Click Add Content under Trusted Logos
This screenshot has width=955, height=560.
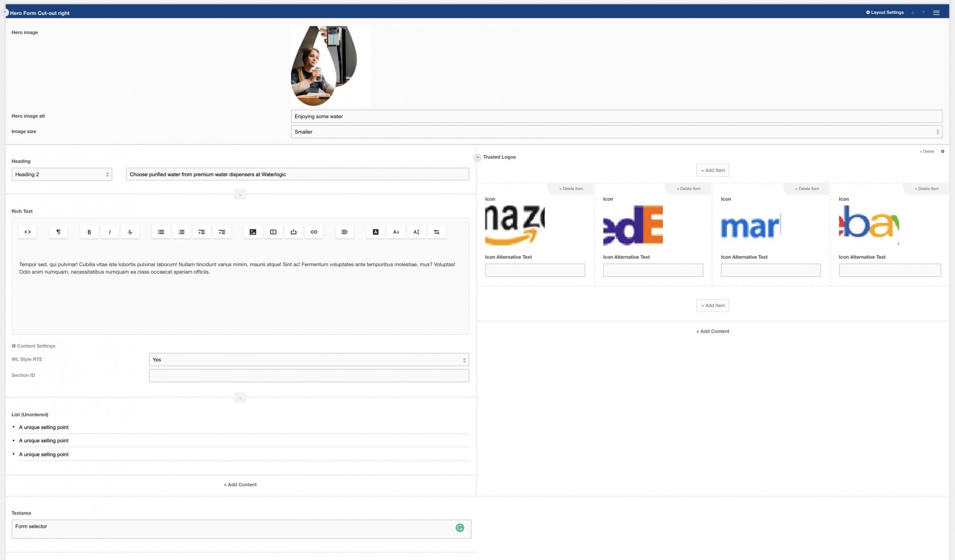(713, 331)
